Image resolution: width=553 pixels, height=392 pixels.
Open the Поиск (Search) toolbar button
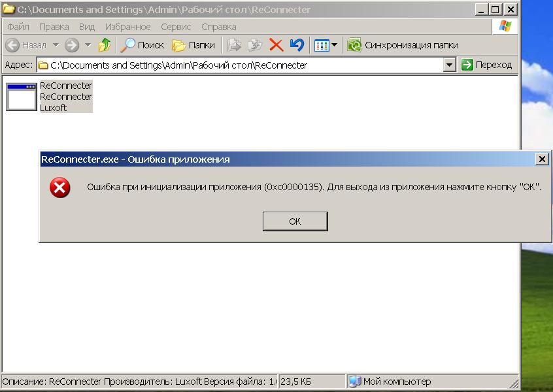[x=142, y=45]
